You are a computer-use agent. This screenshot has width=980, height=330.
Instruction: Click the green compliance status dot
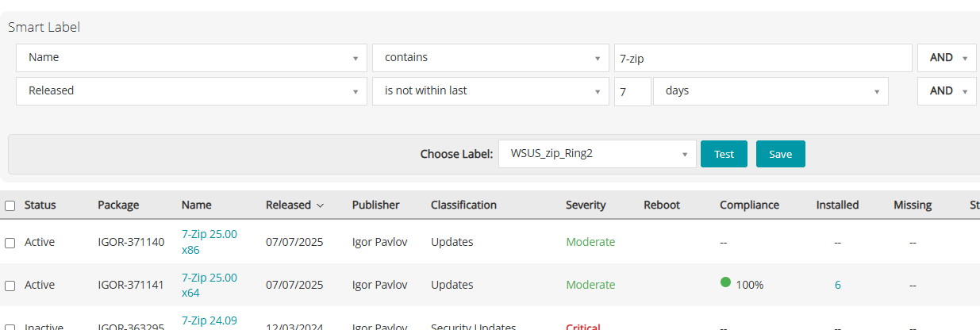tap(725, 282)
